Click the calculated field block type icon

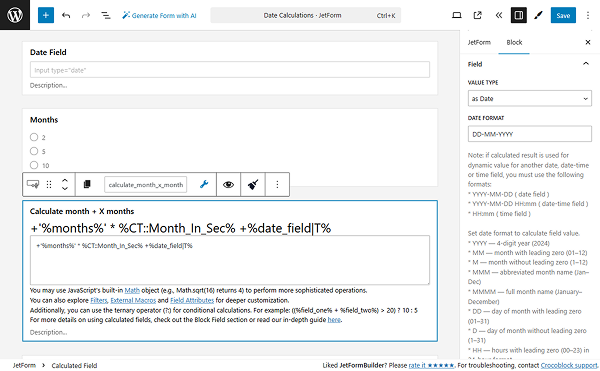point(33,184)
